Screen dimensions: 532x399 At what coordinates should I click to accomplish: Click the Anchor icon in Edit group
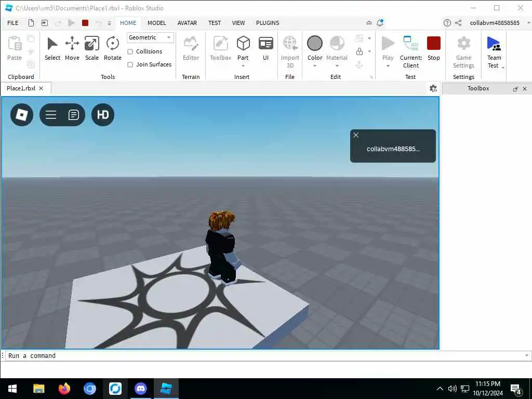(x=360, y=64)
